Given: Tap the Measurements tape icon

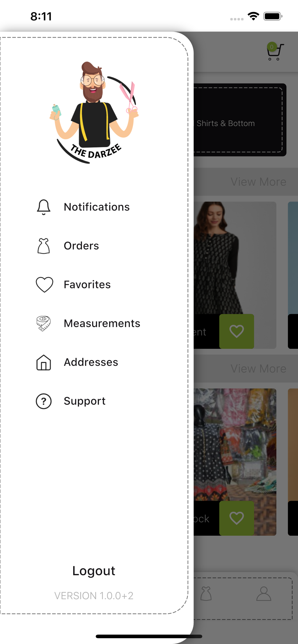Looking at the screenshot, I should coord(44,323).
